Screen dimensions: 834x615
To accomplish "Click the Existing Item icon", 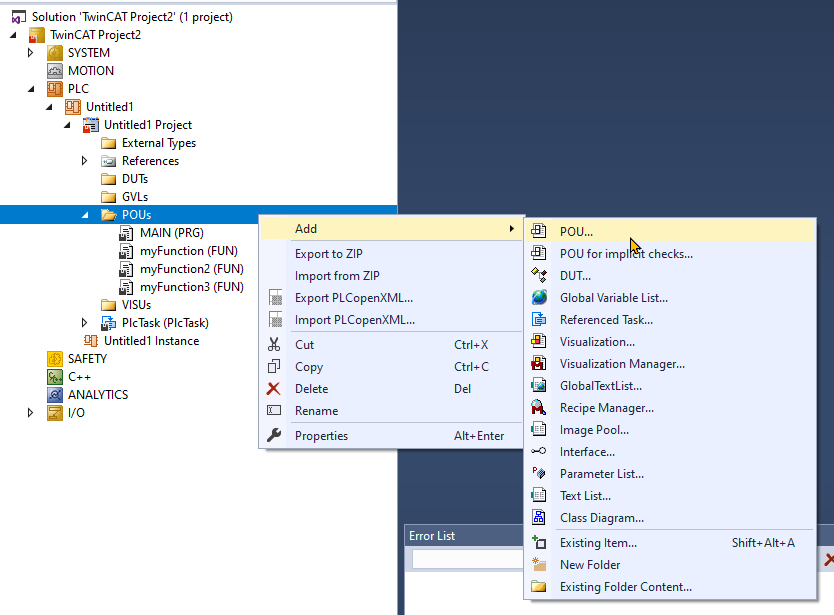I will (x=538, y=542).
